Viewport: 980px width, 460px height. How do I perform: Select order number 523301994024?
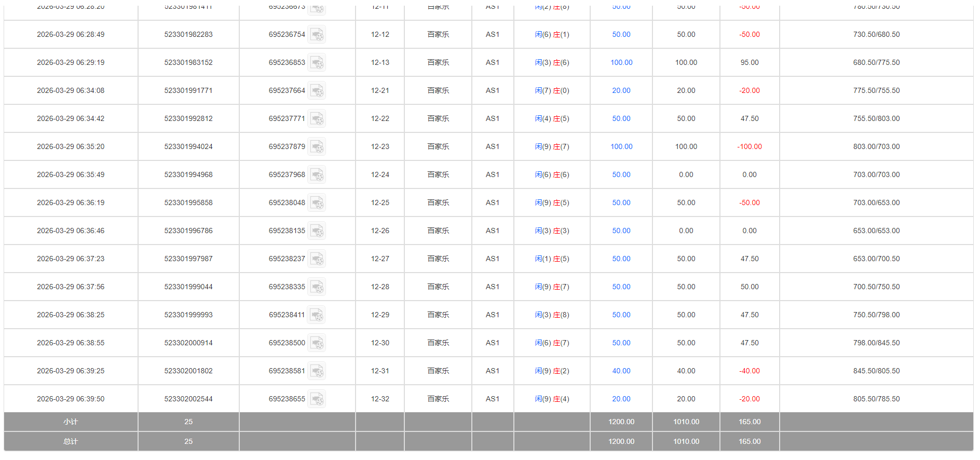click(x=188, y=146)
